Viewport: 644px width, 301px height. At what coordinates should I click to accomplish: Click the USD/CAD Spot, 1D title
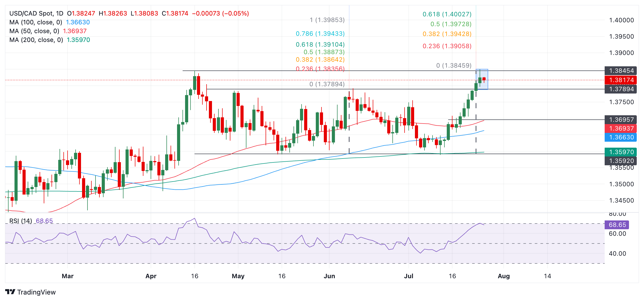[x=36, y=13]
